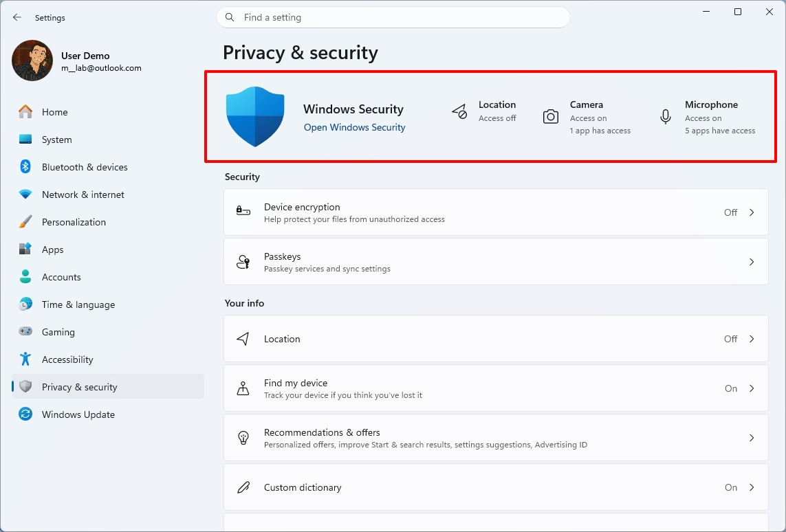Click the Time & language globe icon
Image resolution: width=786 pixels, height=532 pixels.
click(x=25, y=304)
